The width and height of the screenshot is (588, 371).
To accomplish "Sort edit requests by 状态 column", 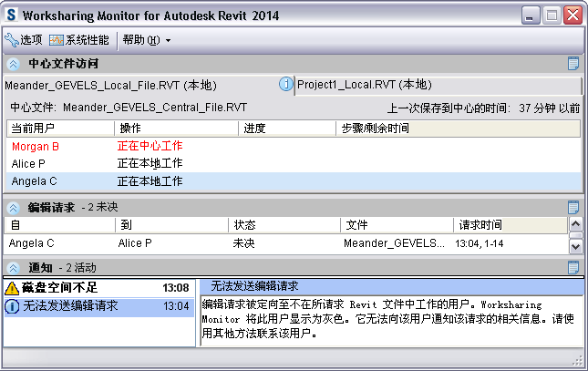I will tap(284, 225).
